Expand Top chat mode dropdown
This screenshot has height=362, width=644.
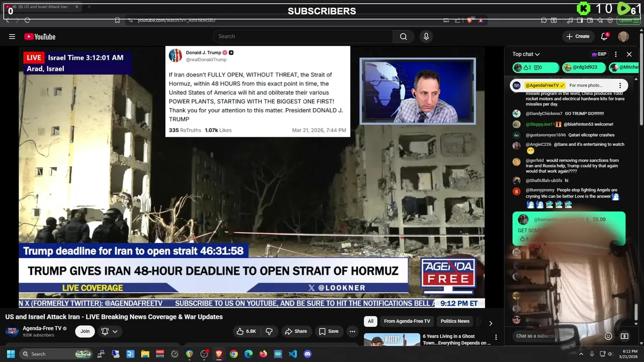pos(526,54)
